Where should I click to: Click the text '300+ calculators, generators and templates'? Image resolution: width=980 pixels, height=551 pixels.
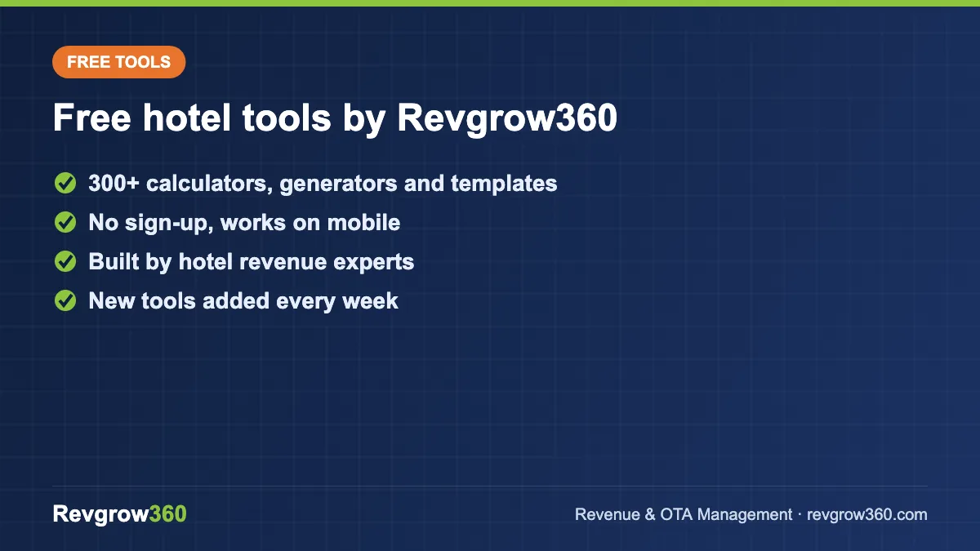(x=323, y=184)
